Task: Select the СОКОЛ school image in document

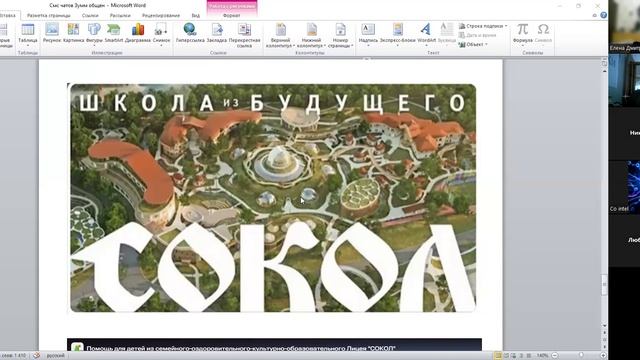Action: point(273,198)
